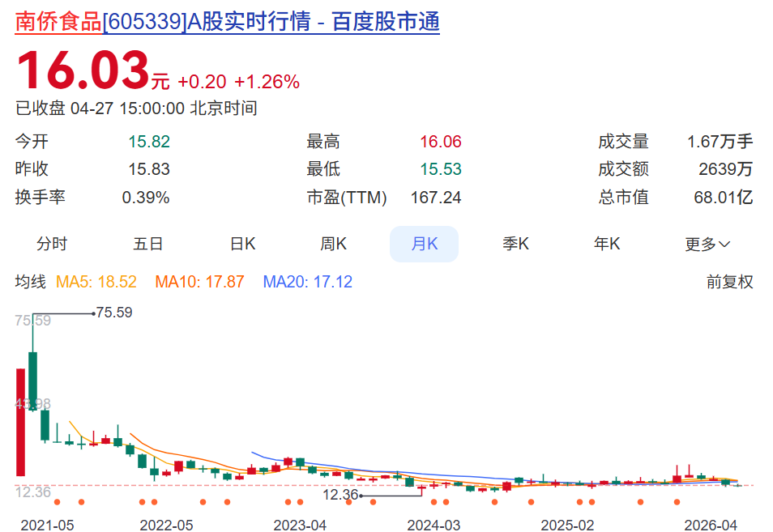This screenshot has height=532, width=773.
Task: Click the 前复权 adjustment option
Action: [x=729, y=282]
